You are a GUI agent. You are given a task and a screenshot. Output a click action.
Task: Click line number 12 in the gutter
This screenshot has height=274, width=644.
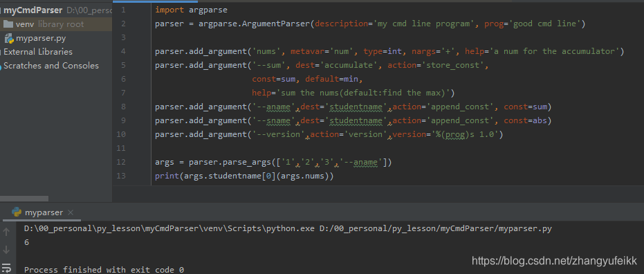[x=121, y=163]
